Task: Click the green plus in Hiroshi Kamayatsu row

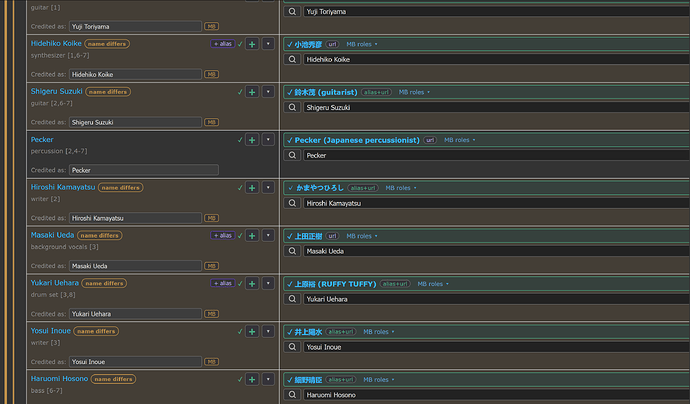Action: pyautogui.click(x=252, y=187)
